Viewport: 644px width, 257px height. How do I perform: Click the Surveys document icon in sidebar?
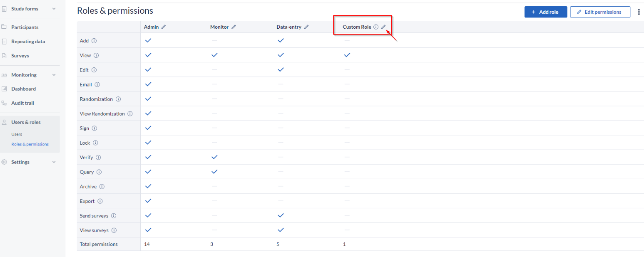4,56
